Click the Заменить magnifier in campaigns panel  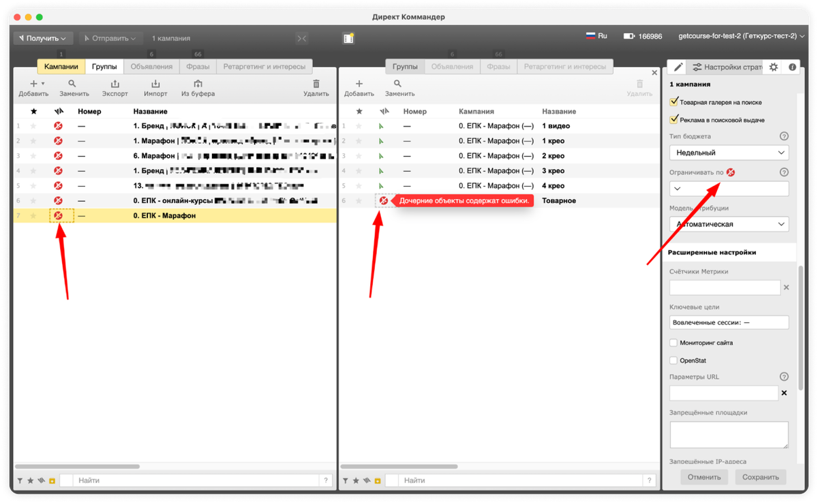click(x=72, y=84)
